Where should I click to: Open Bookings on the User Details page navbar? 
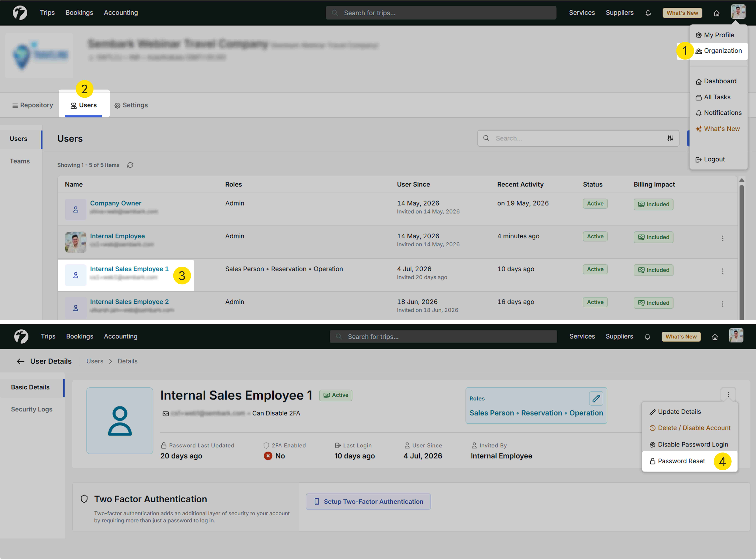(x=80, y=336)
